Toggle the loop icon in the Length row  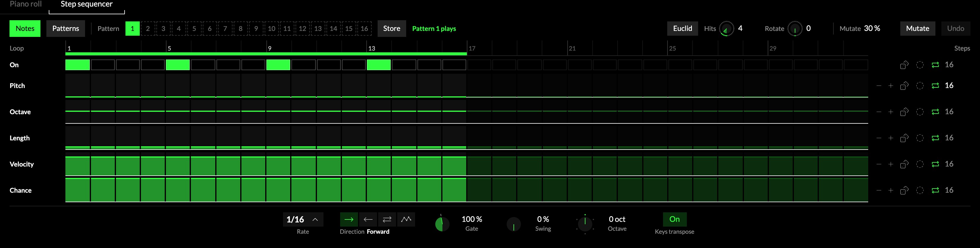935,138
